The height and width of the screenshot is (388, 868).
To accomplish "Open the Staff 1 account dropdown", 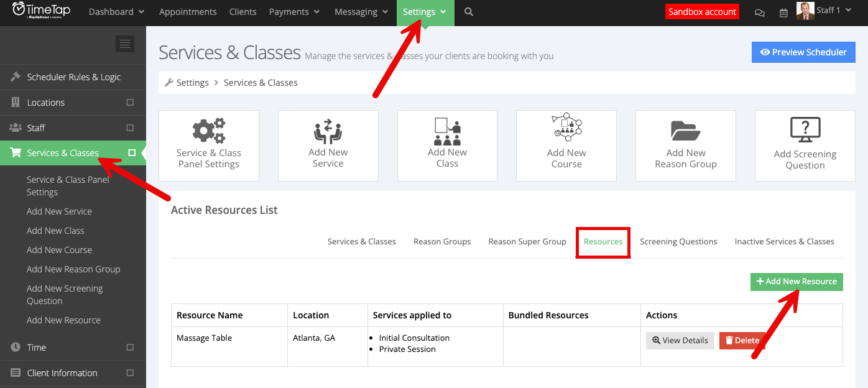I will click(833, 11).
